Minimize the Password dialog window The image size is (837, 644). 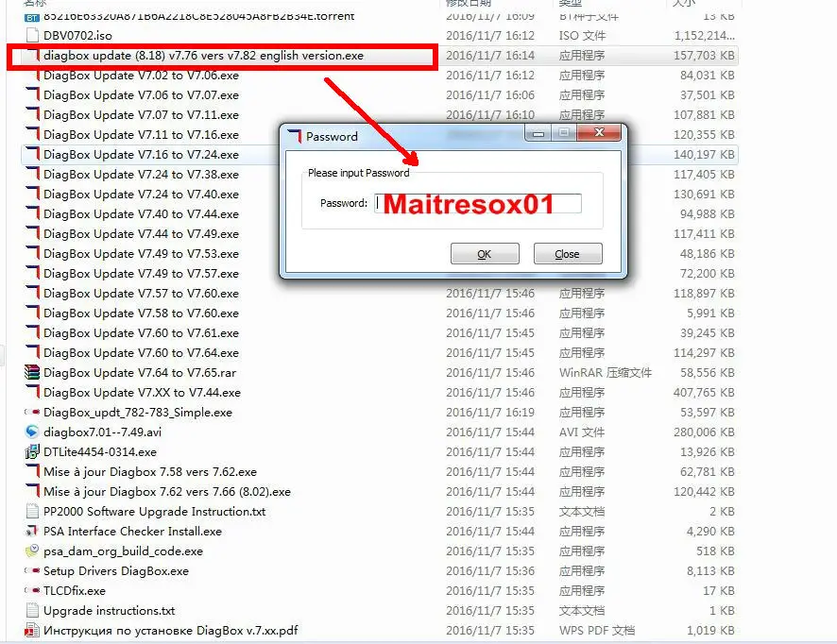click(x=538, y=132)
